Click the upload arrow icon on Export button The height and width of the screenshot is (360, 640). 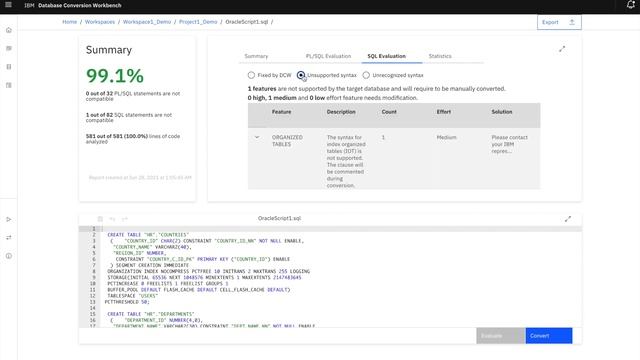click(572, 22)
